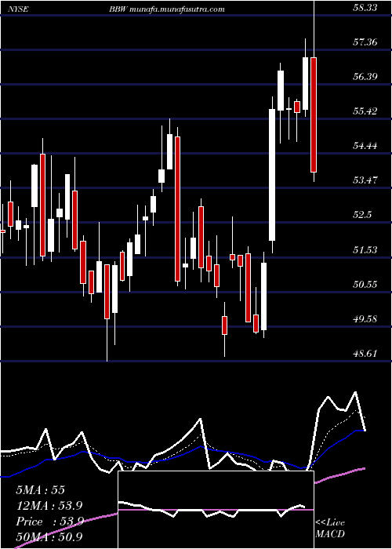Click the 50.55 price axis label
The height and width of the screenshot is (549, 392).
365,284
